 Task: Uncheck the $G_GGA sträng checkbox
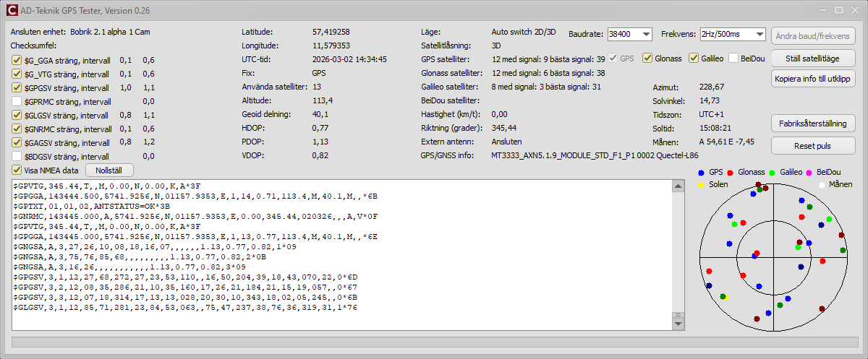tap(17, 61)
